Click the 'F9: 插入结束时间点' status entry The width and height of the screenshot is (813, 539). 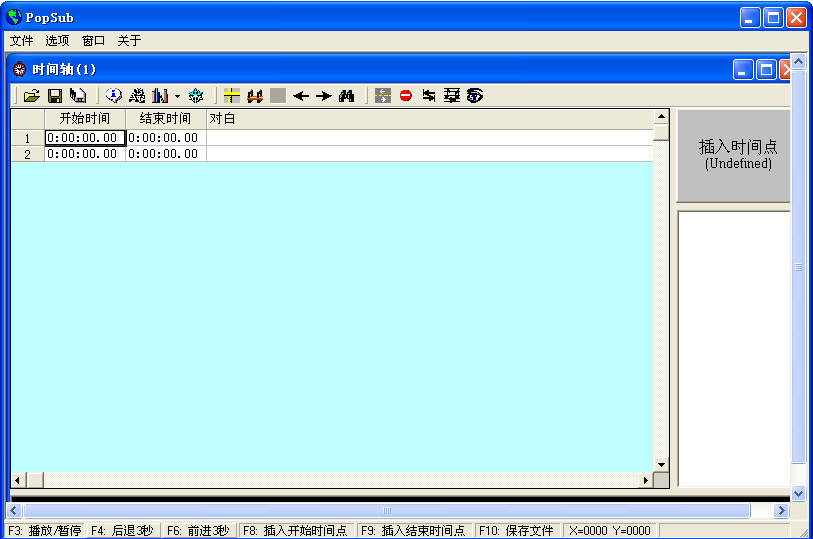pos(413,531)
